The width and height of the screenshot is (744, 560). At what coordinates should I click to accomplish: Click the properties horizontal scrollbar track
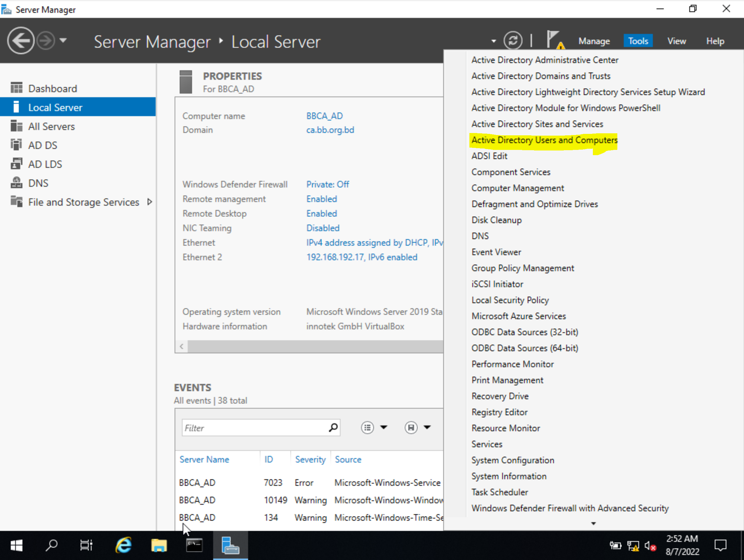315,346
